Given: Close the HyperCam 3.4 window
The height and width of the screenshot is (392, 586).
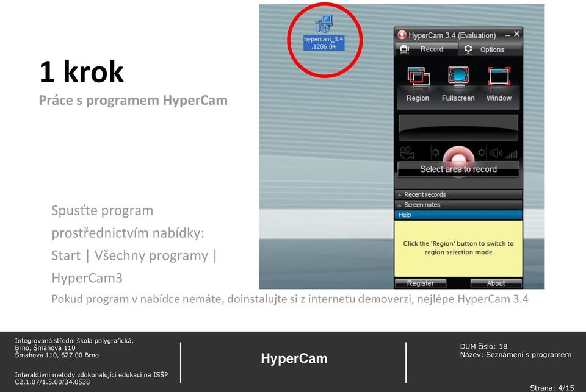Looking at the screenshot, I should click(x=517, y=34).
